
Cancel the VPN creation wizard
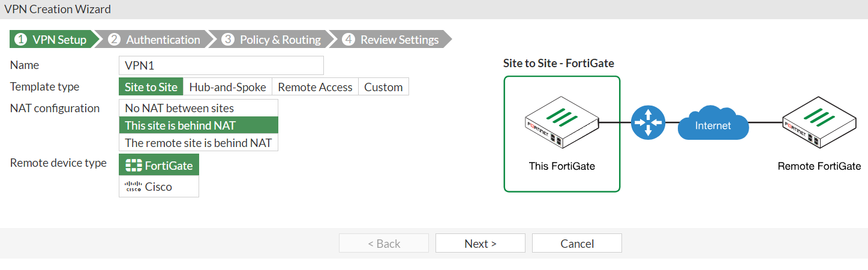(576, 243)
